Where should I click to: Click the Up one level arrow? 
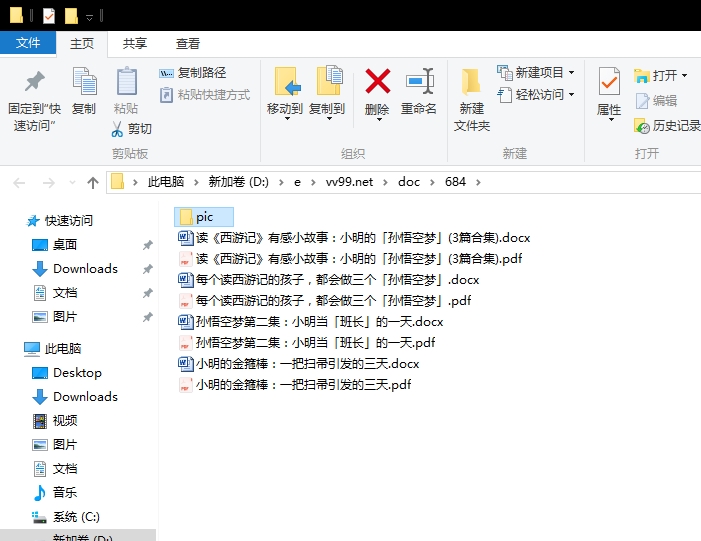93,182
